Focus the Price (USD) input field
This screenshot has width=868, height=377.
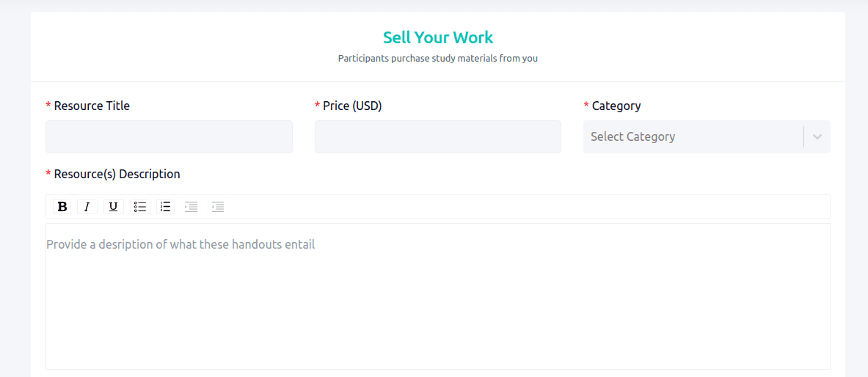pos(438,136)
